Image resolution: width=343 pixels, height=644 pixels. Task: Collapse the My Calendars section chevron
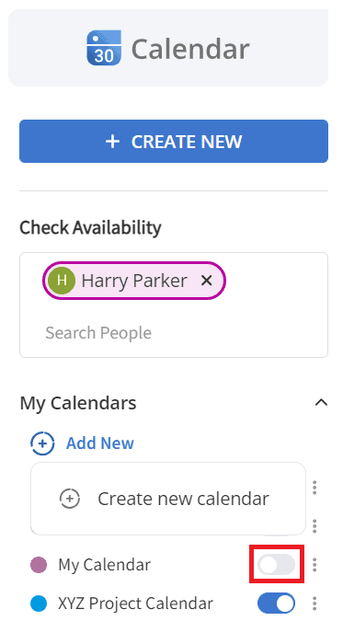(x=321, y=403)
